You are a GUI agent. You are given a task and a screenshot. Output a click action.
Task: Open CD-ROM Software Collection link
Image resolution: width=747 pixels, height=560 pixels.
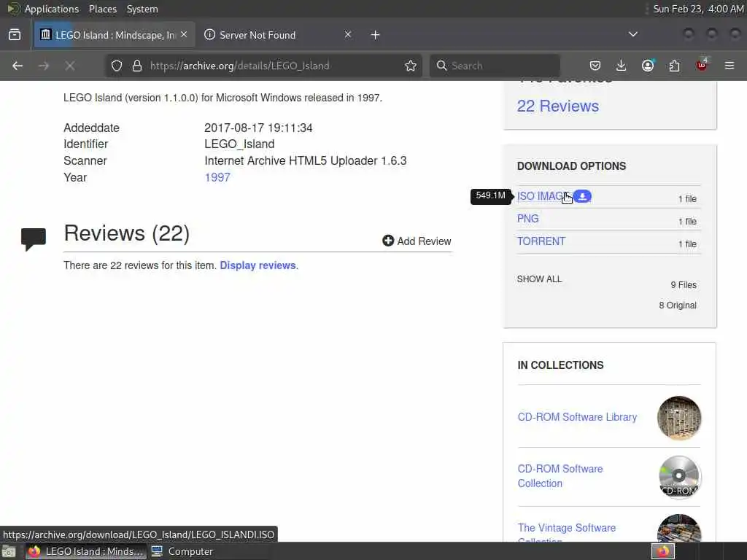560,476
